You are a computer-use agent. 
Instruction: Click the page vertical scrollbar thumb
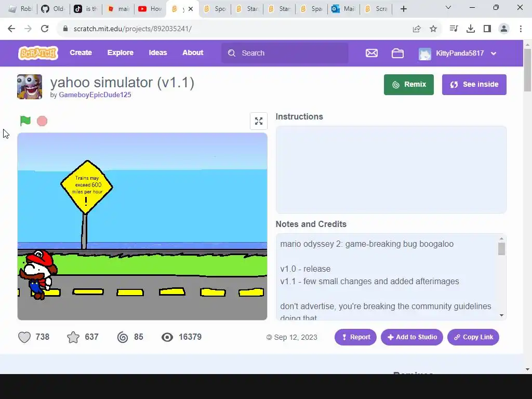527,70
